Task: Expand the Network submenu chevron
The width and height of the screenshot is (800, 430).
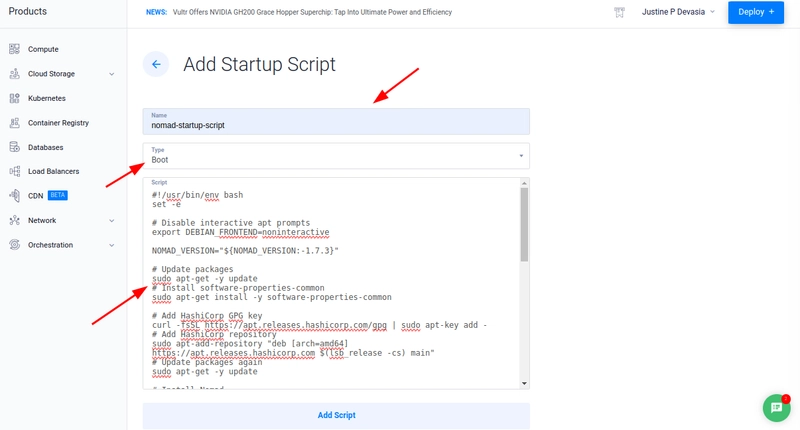Action: (x=112, y=221)
